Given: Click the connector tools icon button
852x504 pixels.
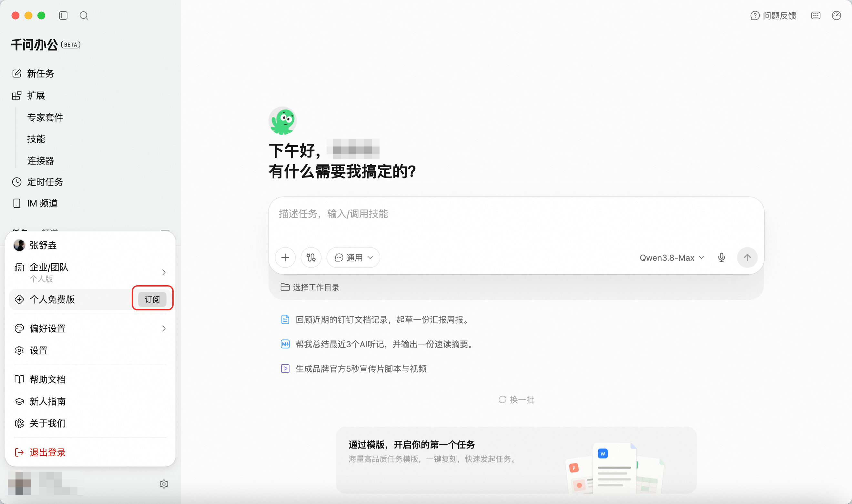Looking at the screenshot, I should click(x=311, y=257).
